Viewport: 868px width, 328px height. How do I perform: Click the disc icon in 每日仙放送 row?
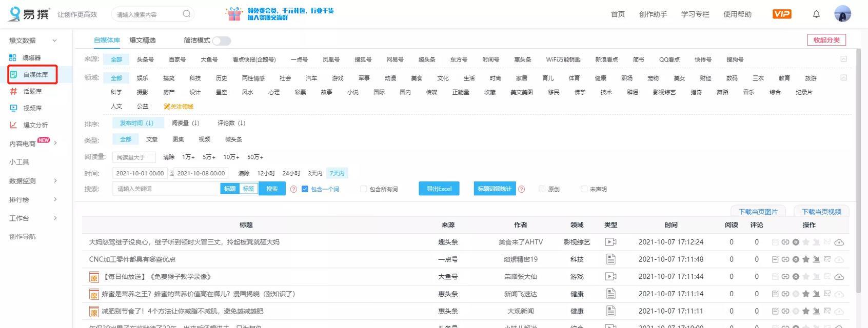[796, 277]
